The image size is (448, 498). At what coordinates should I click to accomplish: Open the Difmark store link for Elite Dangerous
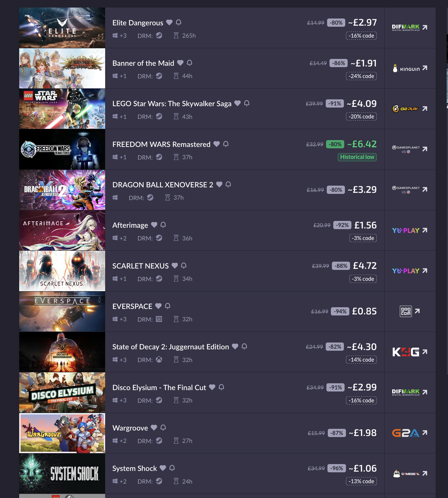tap(410, 27)
